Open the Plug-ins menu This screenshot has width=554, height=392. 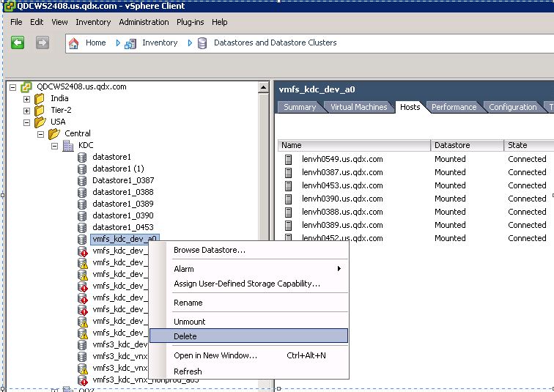coord(190,22)
